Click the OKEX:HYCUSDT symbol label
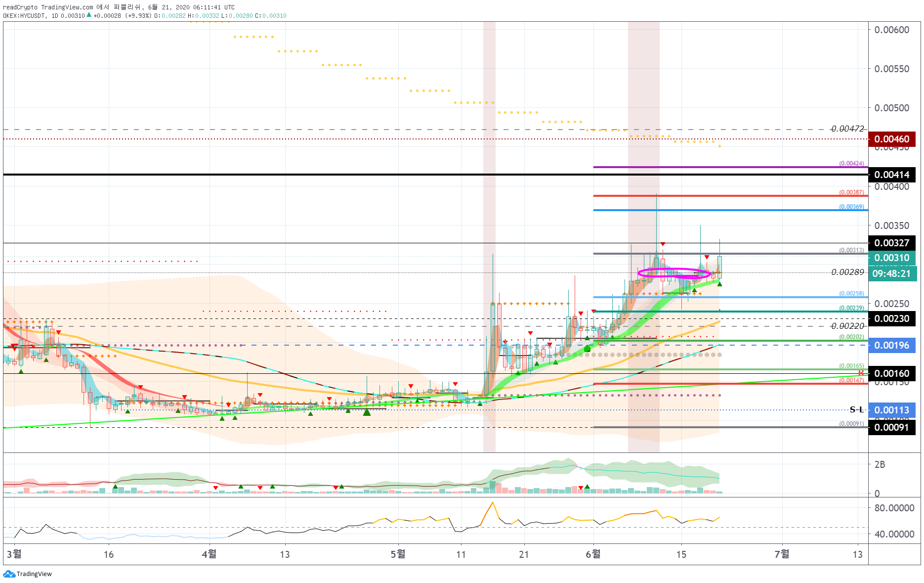Image resolution: width=924 pixels, height=583 pixels. tap(24, 16)
